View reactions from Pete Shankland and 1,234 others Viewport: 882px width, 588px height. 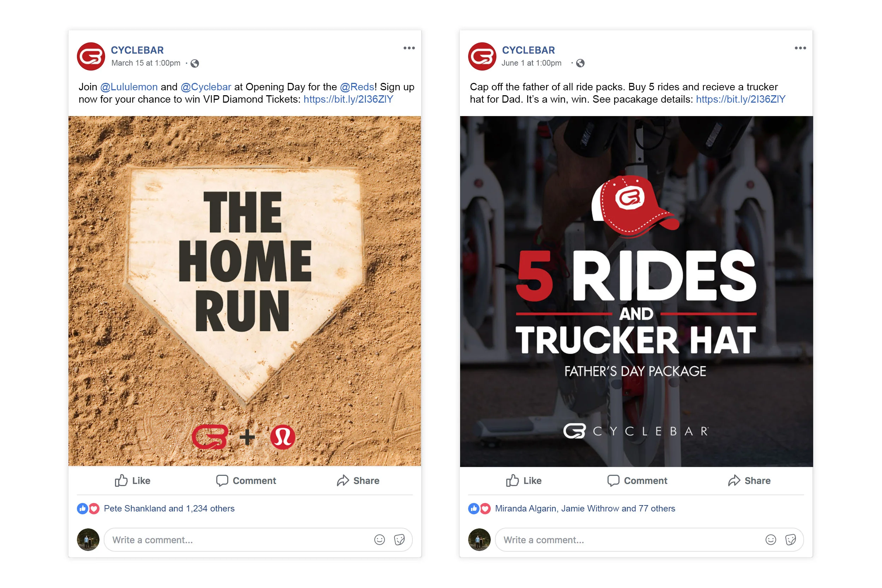[169, 509]
